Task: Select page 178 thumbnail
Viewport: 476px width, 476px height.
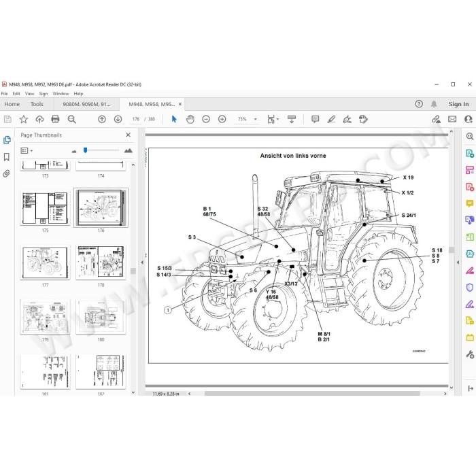Action: pos(101,262)
